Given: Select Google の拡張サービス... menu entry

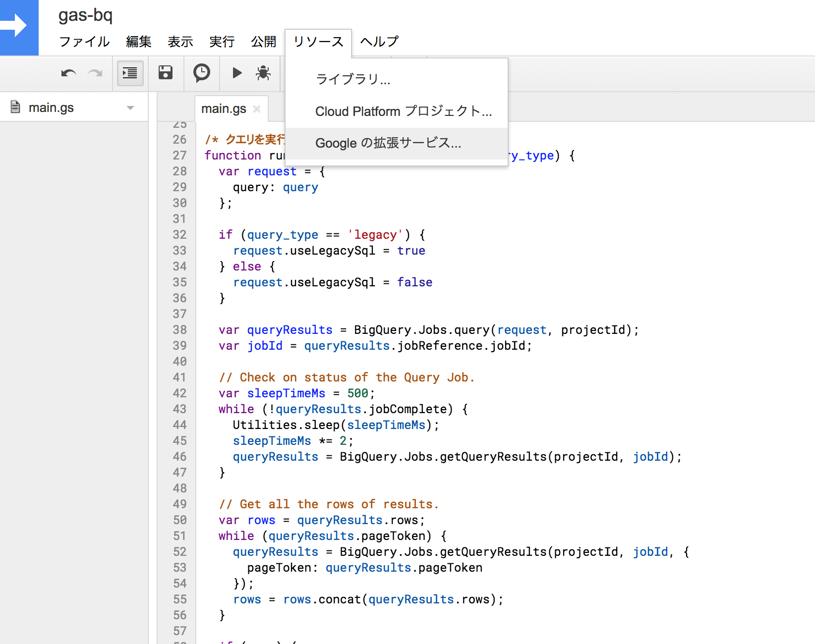Looking at the screenshot, I should [397, 143].
